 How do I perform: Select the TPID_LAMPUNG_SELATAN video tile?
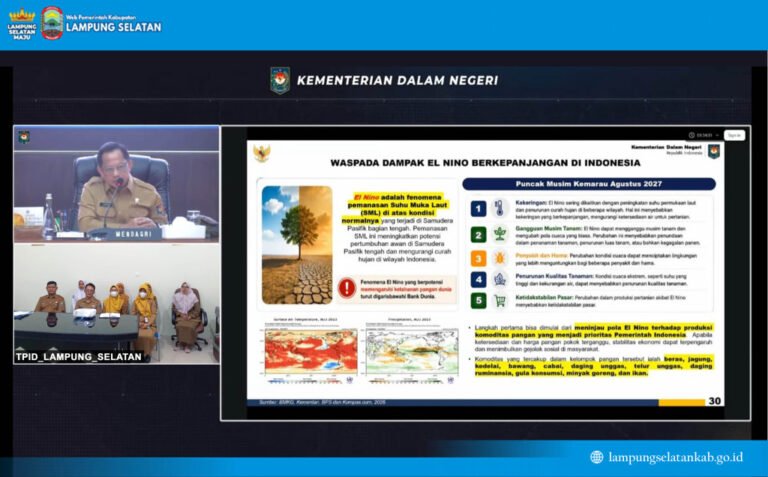click(117, 304)
